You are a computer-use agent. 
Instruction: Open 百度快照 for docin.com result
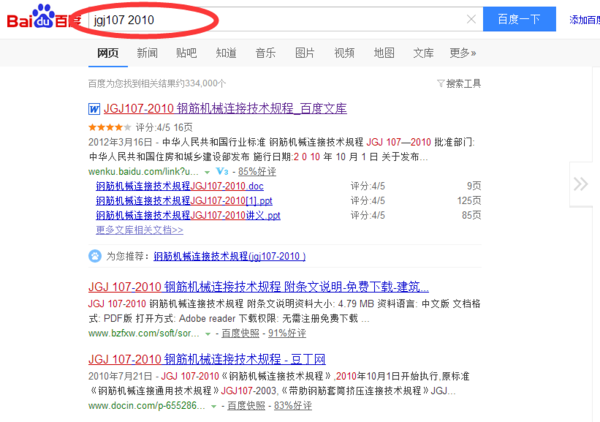pos(246,406)
